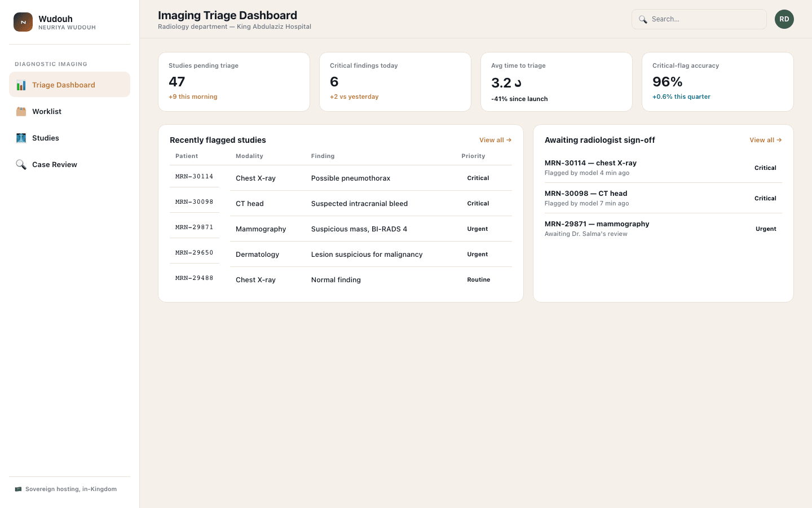Open Case Review page

69,164
